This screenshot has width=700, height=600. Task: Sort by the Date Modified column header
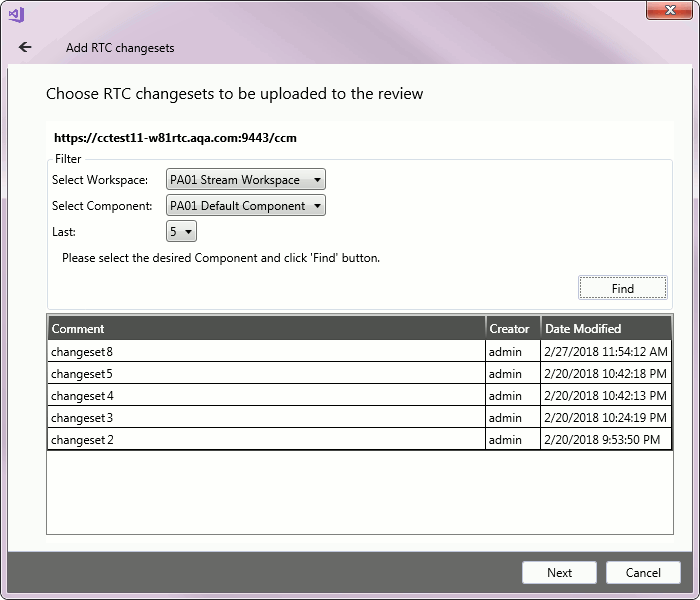pyautogui.click(x=604, y=329)
